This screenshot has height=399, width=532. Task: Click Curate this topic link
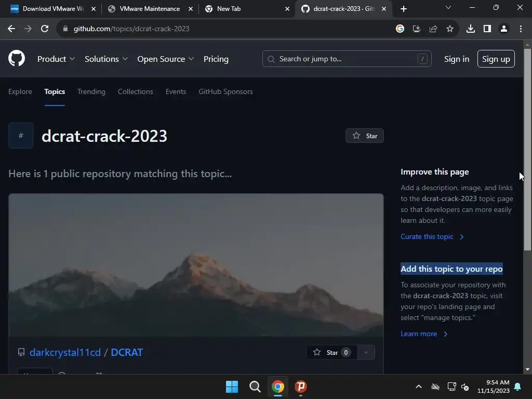432,236
